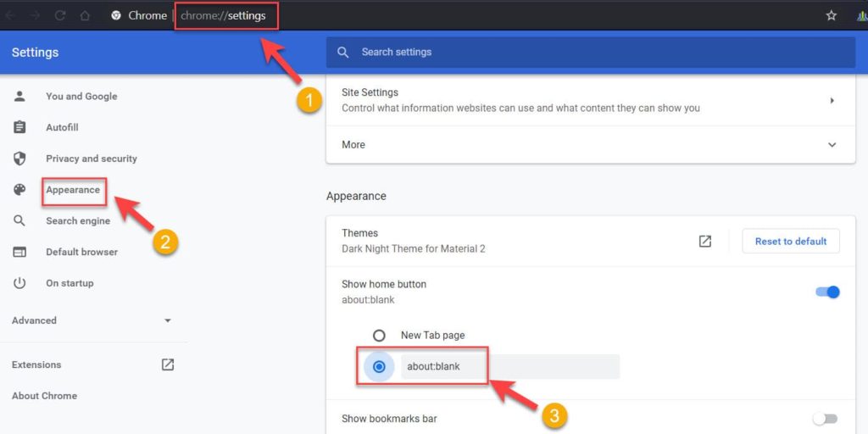This screenshot has height=434, width=868.
Task: Open You and Google settings
Action: (x=81, y=97)
